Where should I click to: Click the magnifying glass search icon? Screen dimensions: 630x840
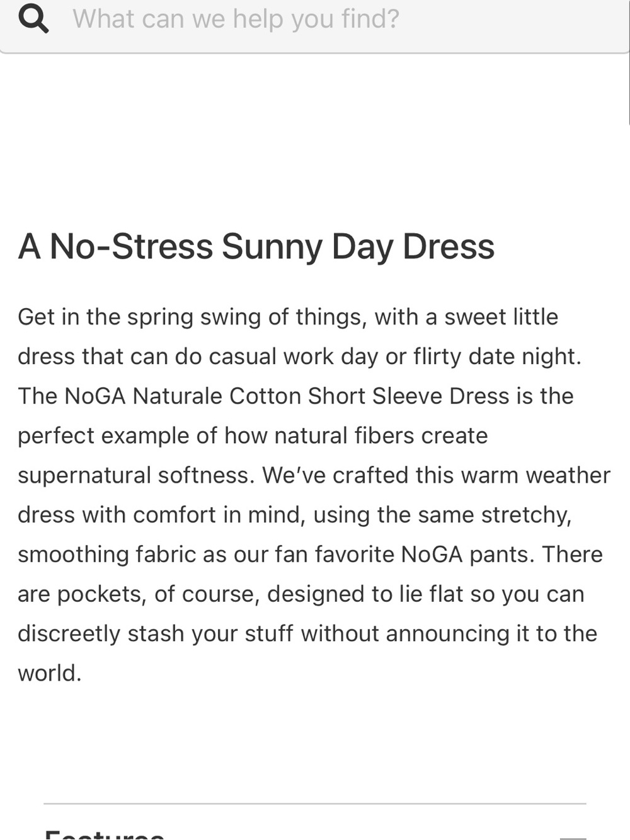(33, 18)
